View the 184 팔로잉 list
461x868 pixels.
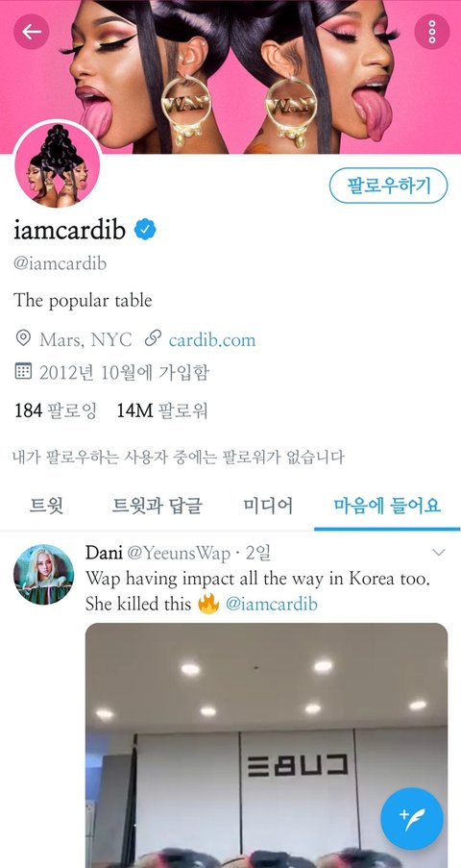click(56, 410)
